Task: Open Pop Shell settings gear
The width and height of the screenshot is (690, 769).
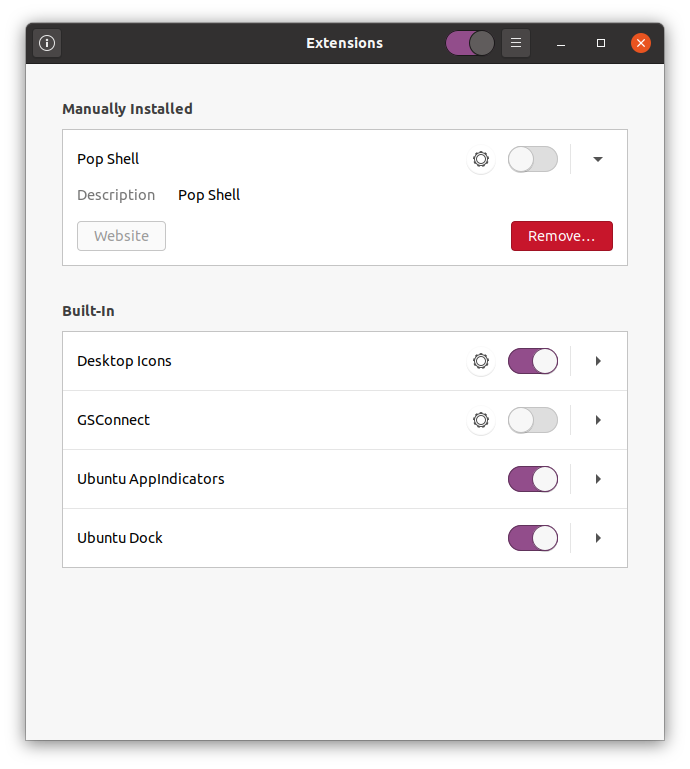Action: 481,159
